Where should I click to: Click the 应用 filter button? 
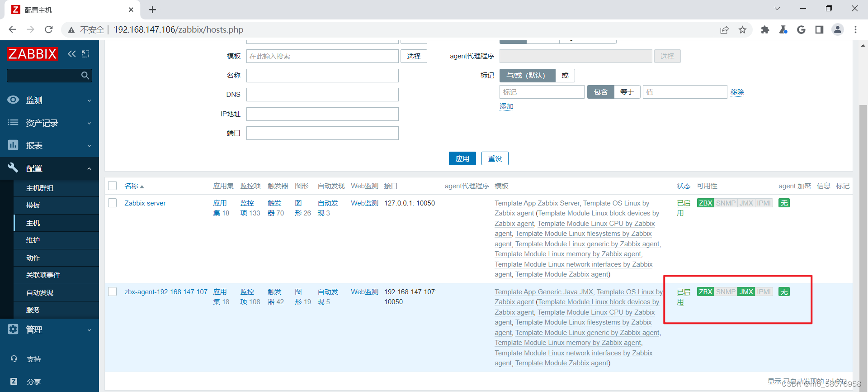point(462,158)
